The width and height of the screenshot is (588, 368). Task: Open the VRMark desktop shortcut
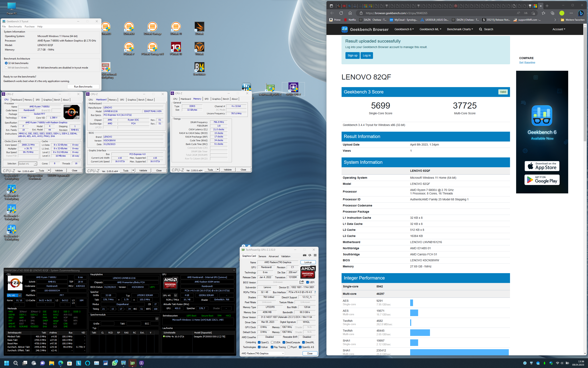199,49
